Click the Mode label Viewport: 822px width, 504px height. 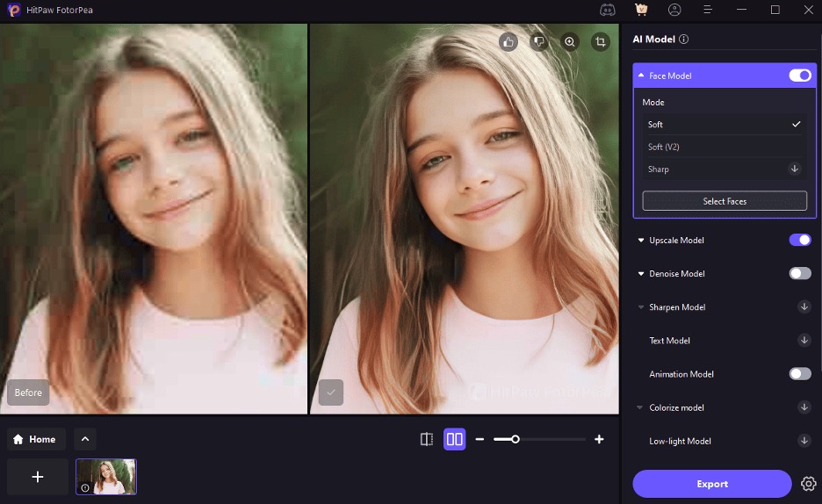point(653,102)
